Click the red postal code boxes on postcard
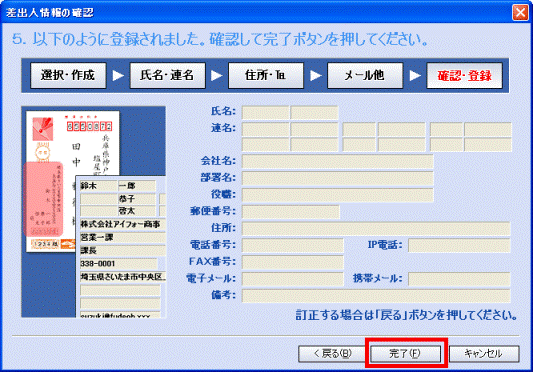This screenshot has height=372, width=533. click(89, 126)
